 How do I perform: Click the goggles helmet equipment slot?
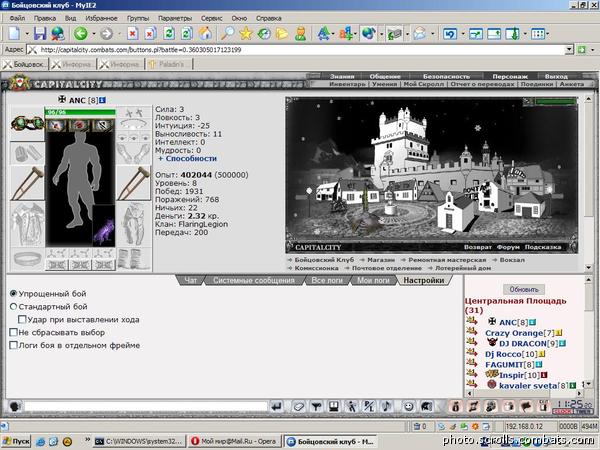coord(27,123)
